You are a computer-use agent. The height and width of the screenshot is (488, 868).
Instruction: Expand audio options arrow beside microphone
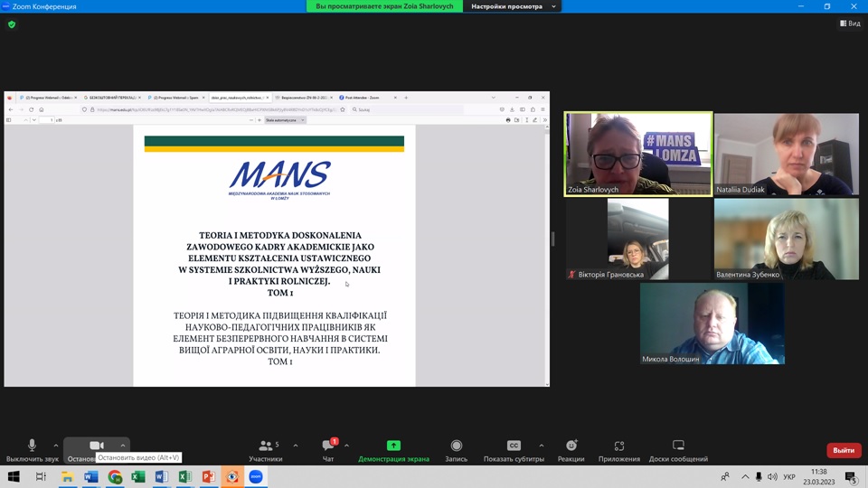click(56, 446)
